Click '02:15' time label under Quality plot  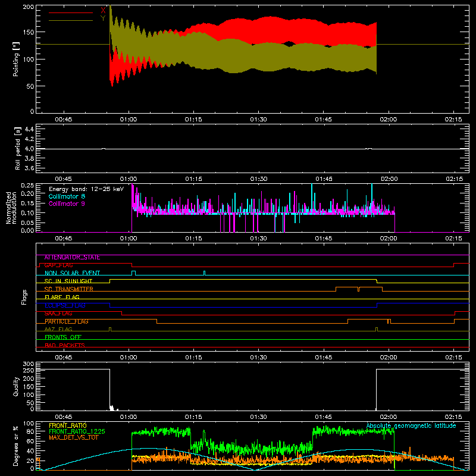point(453,417)
